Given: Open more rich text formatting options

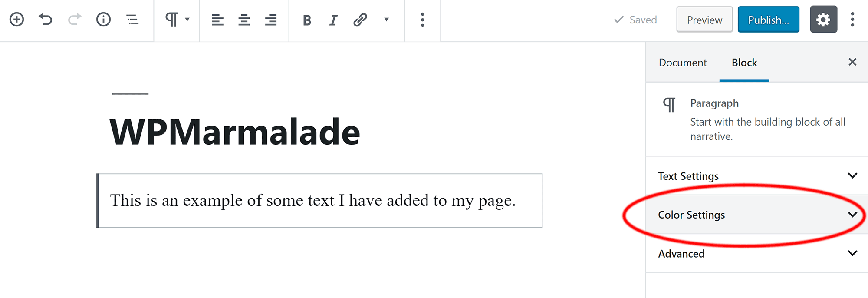Looking at the screenshot, I should [x=386, y=20].
